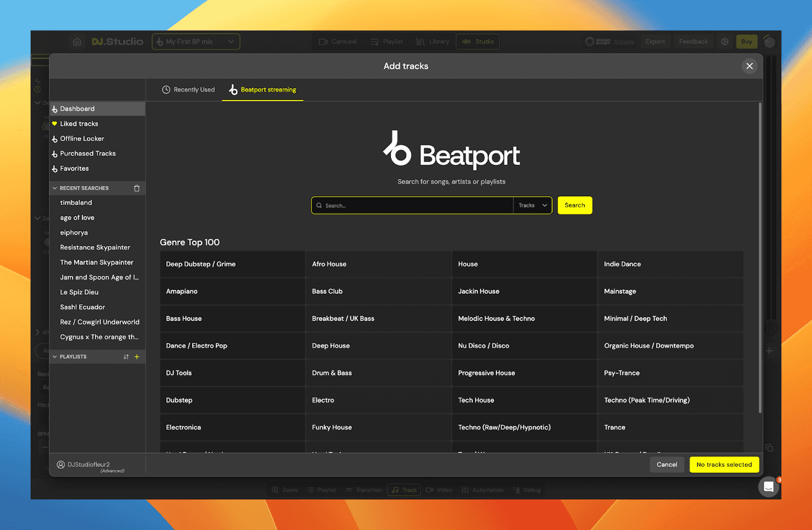This screenshot has width=812, height=530.
Task: Open the Video panel
Action: click(439, 490)
